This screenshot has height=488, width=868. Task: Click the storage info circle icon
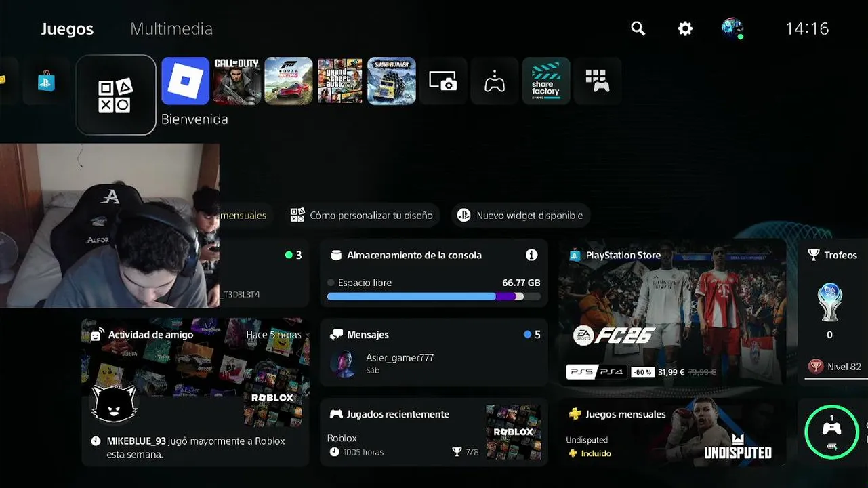[x=532, y=255]
